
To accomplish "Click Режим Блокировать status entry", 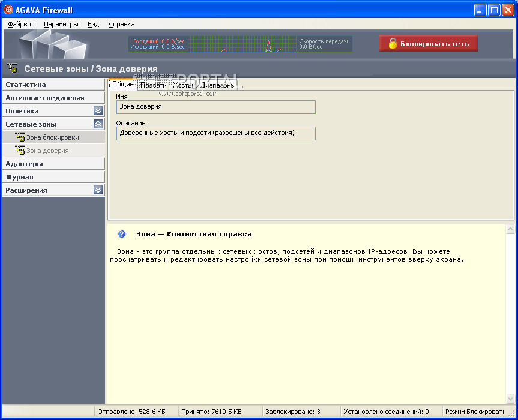I will click(x=475, y=412).
